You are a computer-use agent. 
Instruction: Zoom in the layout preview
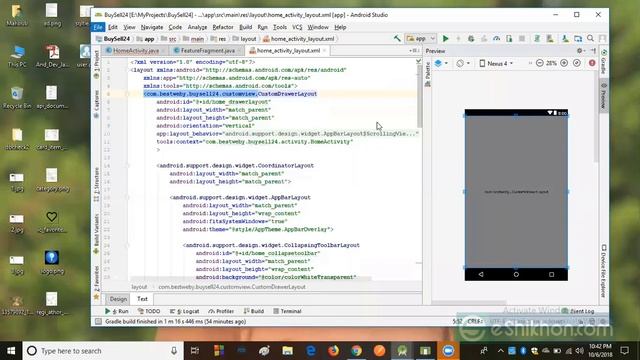(564, 63)
